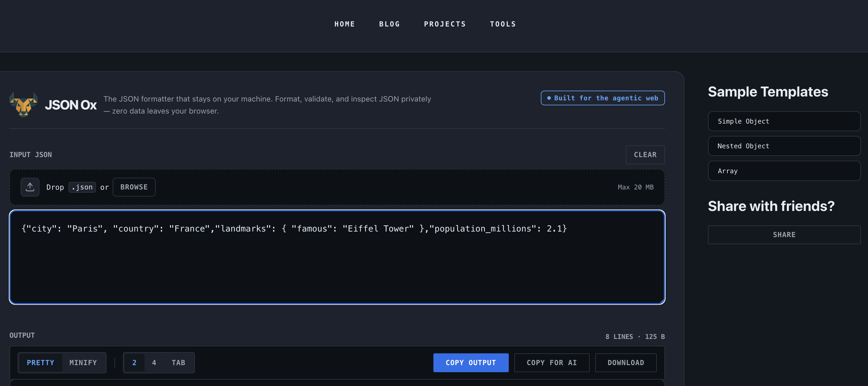
Task: Open the TOOLS navigation item
Action: tap(502, 24)
